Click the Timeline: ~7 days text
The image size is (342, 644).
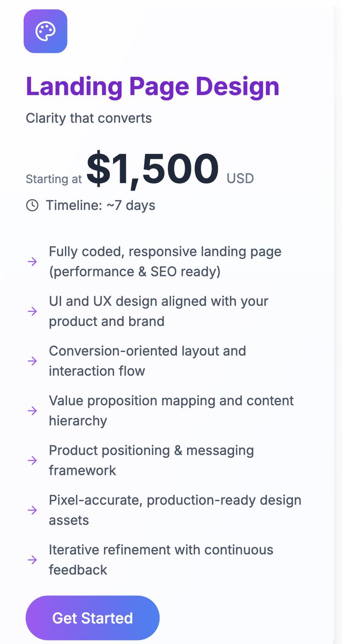(x=100, y=205)
